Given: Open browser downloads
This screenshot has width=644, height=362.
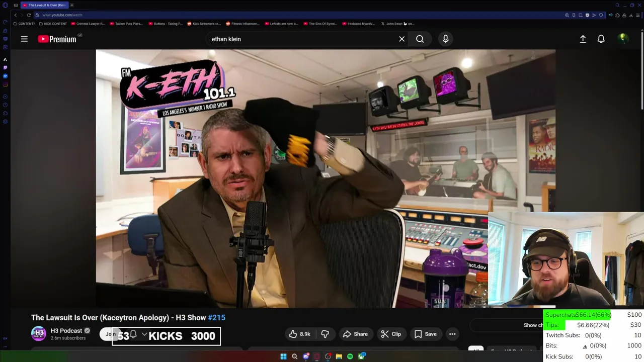Looking at the screenshot, I should click(631, 15).
